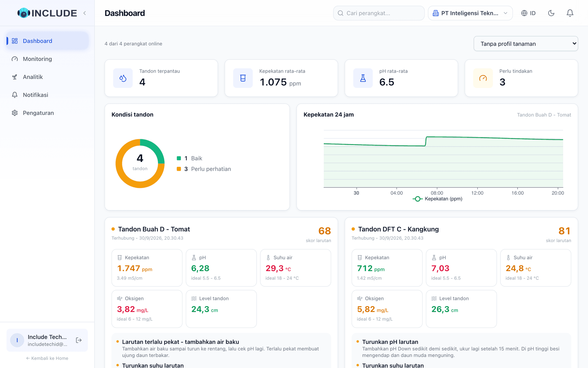Click the donut chart center showing 4 tandon
The image size is (588, 368).
coord(140,163)
